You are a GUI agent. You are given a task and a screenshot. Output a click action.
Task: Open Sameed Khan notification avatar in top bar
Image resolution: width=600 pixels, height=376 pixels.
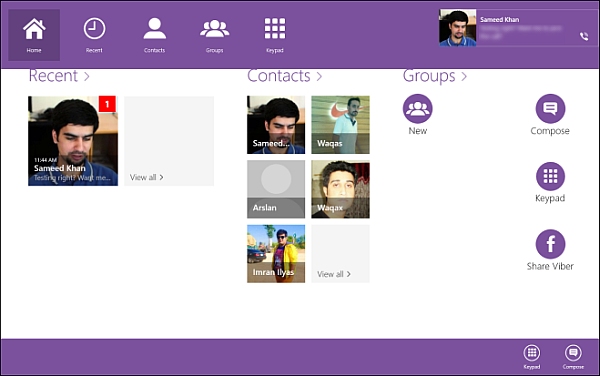pos(458,28)
